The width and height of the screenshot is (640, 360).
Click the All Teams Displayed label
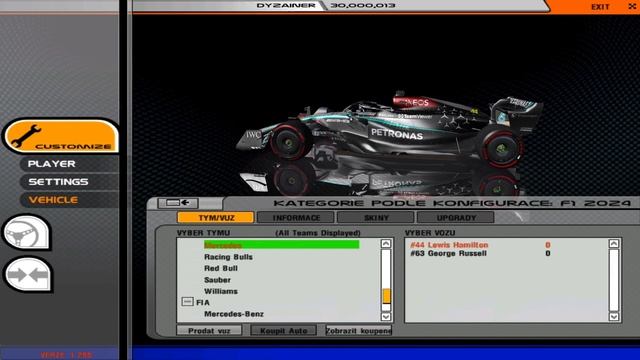pos(318,233)
